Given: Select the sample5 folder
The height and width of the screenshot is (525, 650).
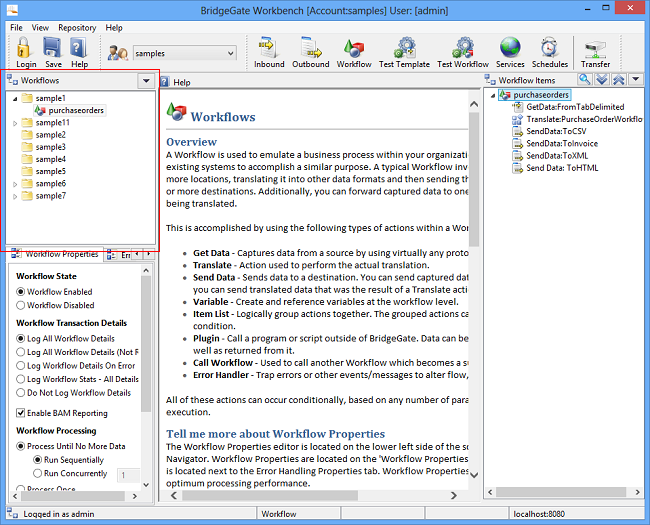Looking at the screenshot, I should [50, 171].
